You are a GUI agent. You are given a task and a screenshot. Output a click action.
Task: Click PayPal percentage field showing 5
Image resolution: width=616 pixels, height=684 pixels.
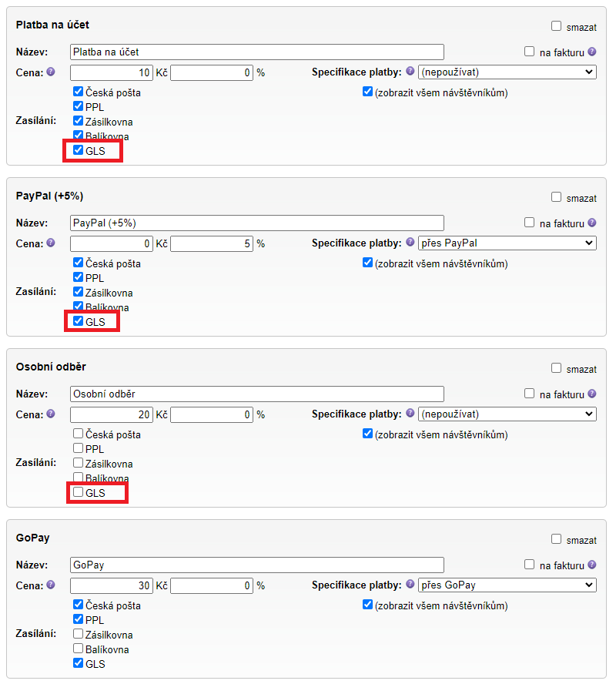pyautogui.click(x=212, y=243)
